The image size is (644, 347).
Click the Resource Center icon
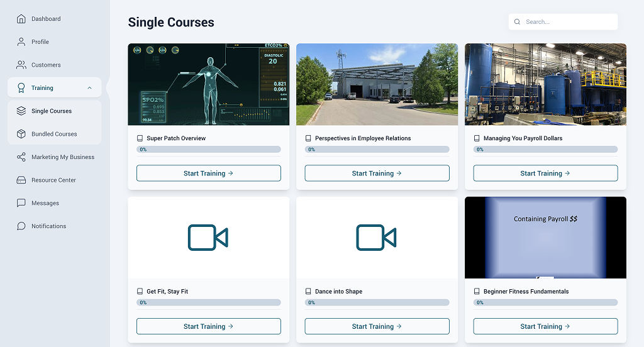click(21, 180)
